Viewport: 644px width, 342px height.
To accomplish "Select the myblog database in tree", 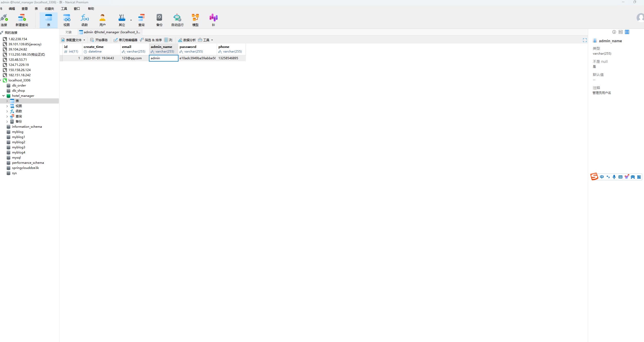I will coord(17,132).
